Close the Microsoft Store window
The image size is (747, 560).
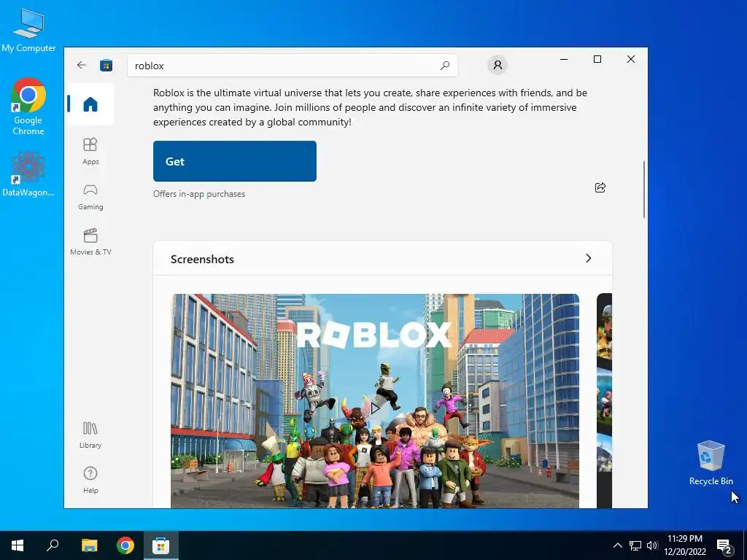(x=631, y=59)
